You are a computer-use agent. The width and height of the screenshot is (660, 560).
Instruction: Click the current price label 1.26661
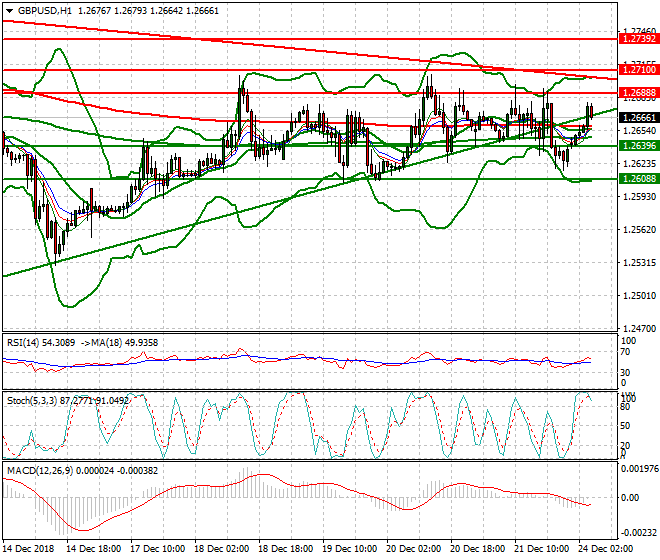(639, 117)
